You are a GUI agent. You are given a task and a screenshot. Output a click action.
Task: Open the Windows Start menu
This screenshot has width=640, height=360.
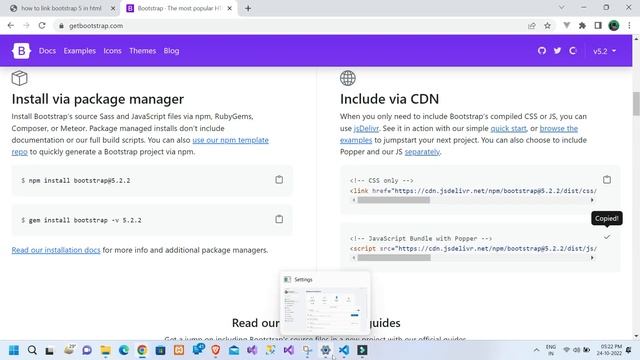coord(14,350)
